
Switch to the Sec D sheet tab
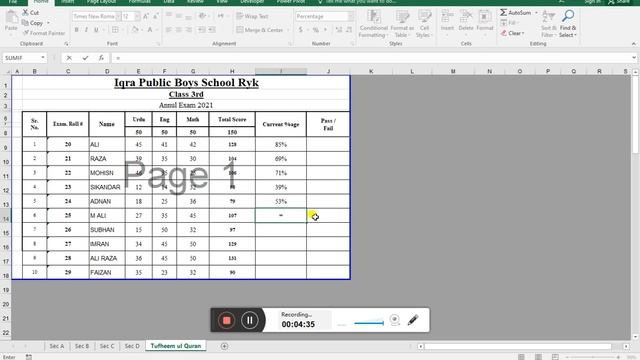point(132,346)
